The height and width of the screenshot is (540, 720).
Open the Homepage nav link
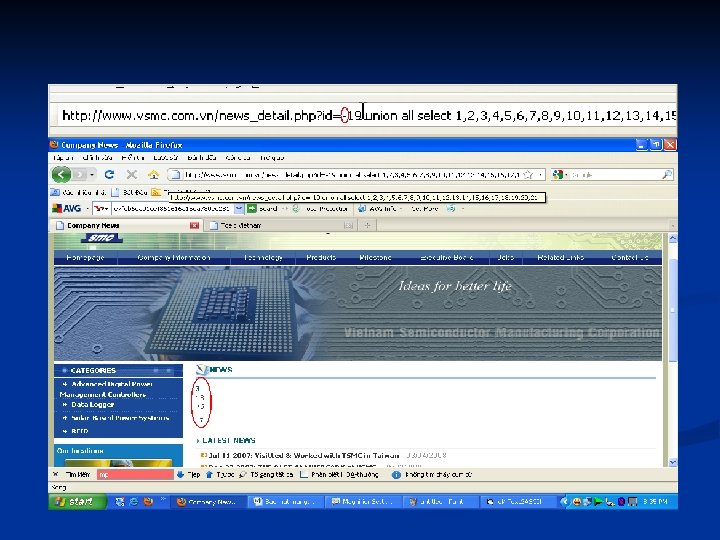[x=85, y=258]
